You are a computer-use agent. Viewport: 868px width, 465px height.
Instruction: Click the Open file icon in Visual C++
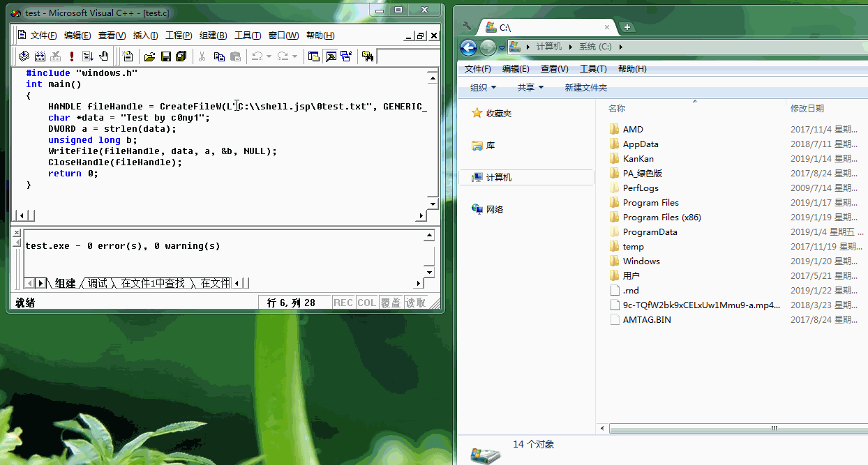coord(149,56)
